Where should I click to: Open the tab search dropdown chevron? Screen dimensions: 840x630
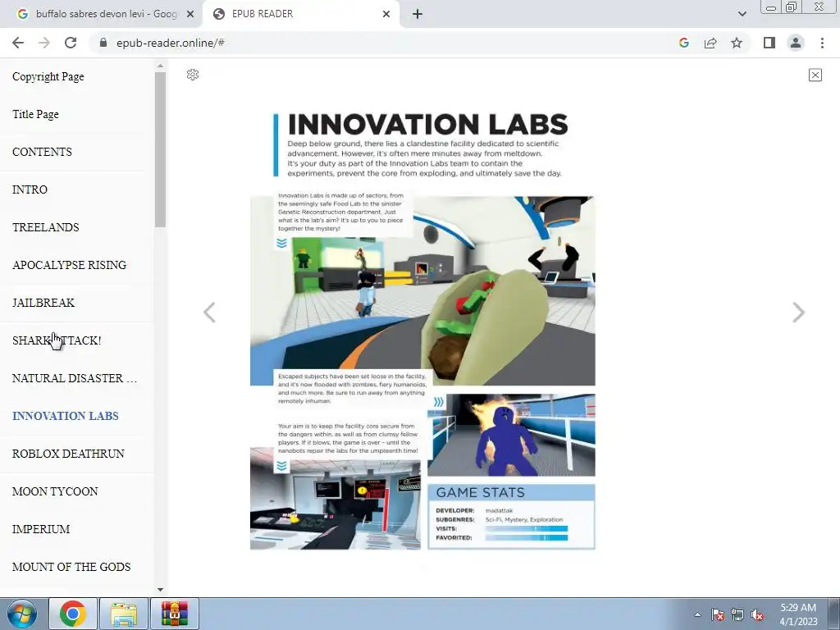click(742, 14)
